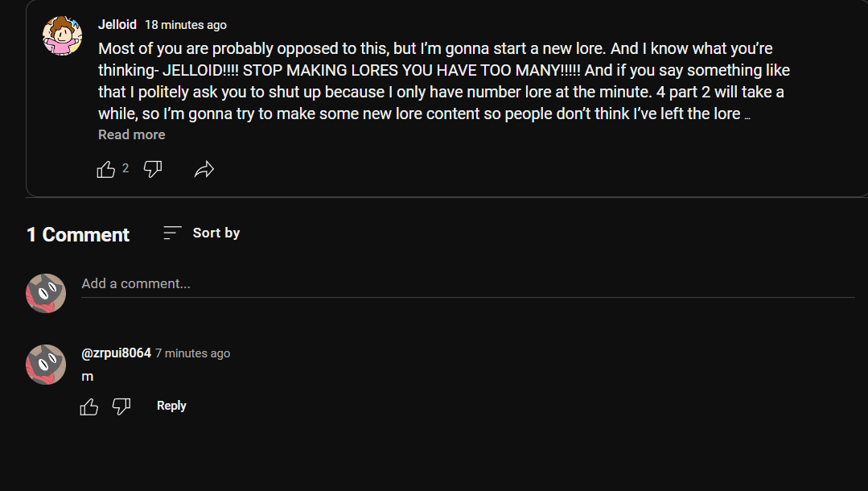Open the @zrpui8064 username link

[116, 353]
